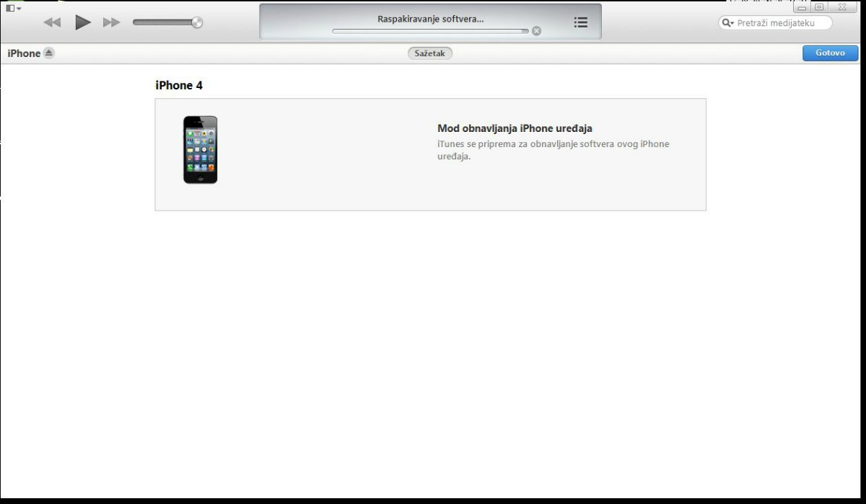Open the search magnifier dropdown
The image size is (866, 504).
[x=728, y=23]
